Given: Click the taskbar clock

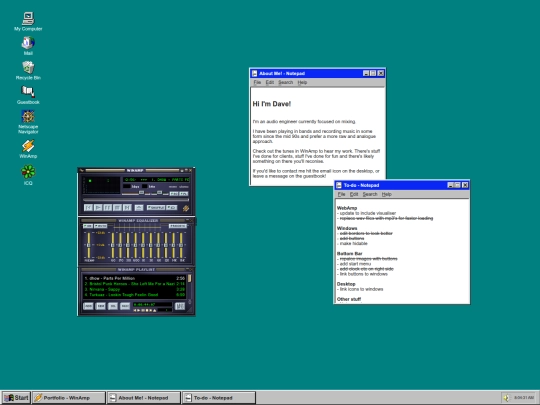Looking at the screenshot, I should tap(524, 398).
